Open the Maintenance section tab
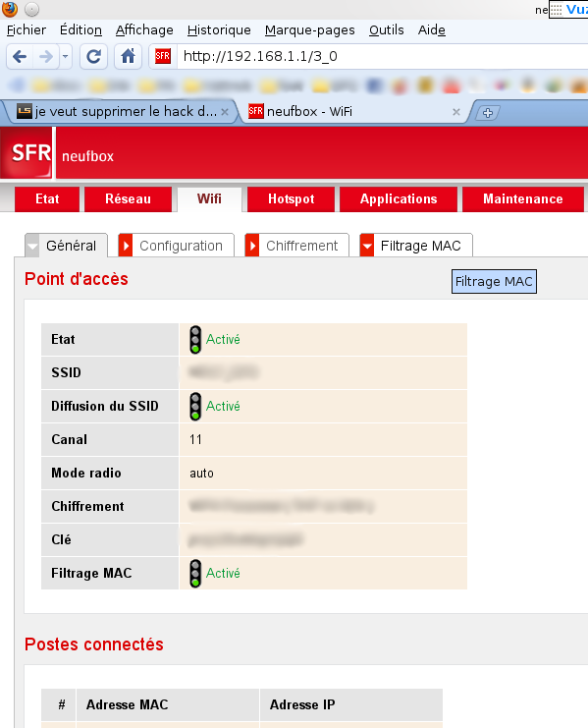The width and height of the screenshot is (588, 728). (523, 199)
